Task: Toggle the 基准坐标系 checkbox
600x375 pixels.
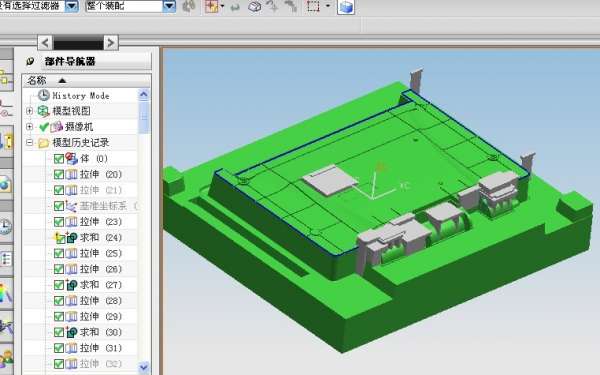Action: pyautogui.click(x=59, y=206)
